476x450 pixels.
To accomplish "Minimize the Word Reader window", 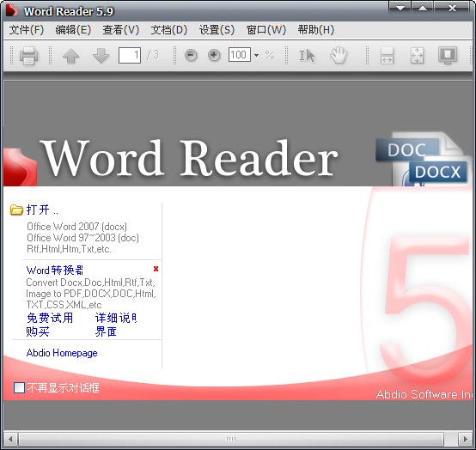I will (x=400, y=8).
